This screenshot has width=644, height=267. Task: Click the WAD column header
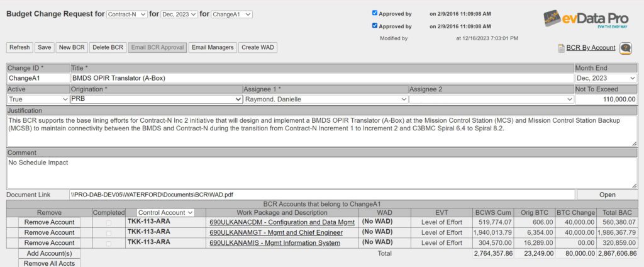384,213
